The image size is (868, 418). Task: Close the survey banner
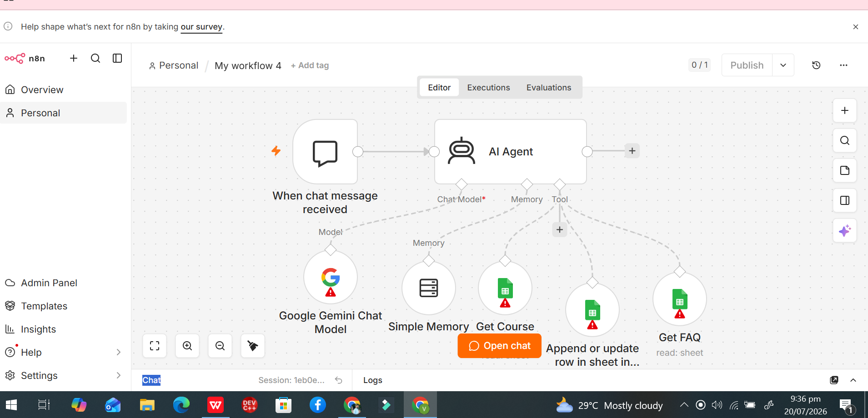[x=856, y=27]
